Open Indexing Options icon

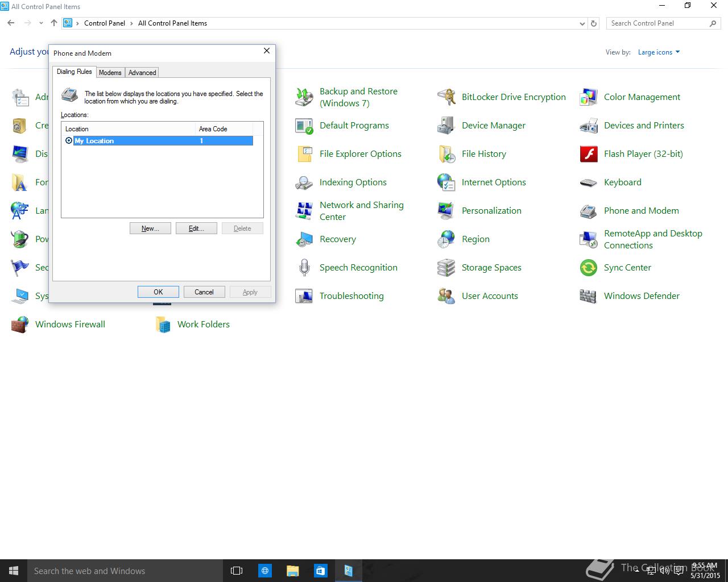tap(304, 182)
